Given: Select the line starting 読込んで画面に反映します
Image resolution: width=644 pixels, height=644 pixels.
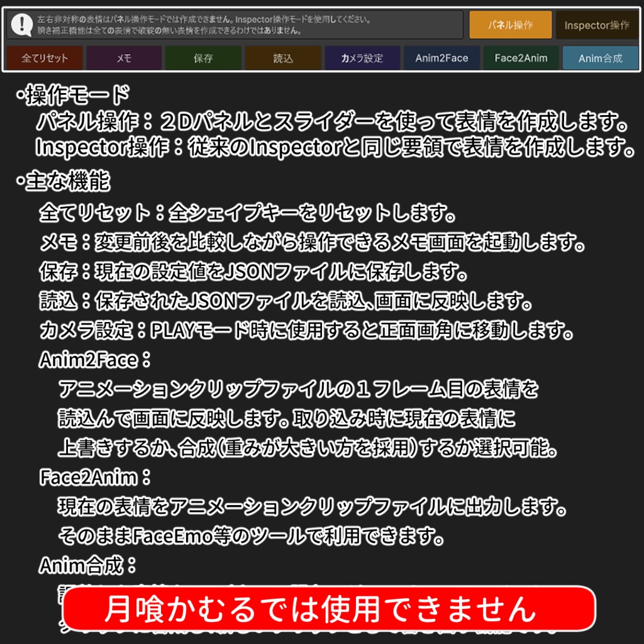Looking at the screenshot, I should click(x=286, y=419).
